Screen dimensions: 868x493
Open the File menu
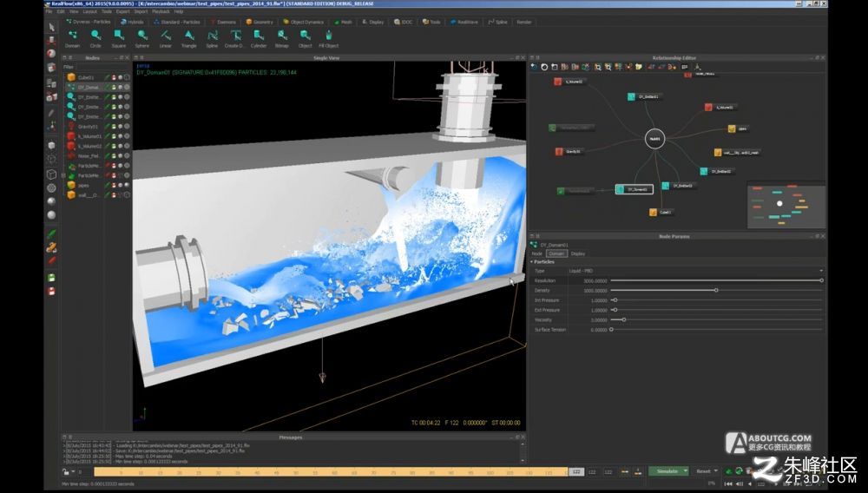[49, 11]
